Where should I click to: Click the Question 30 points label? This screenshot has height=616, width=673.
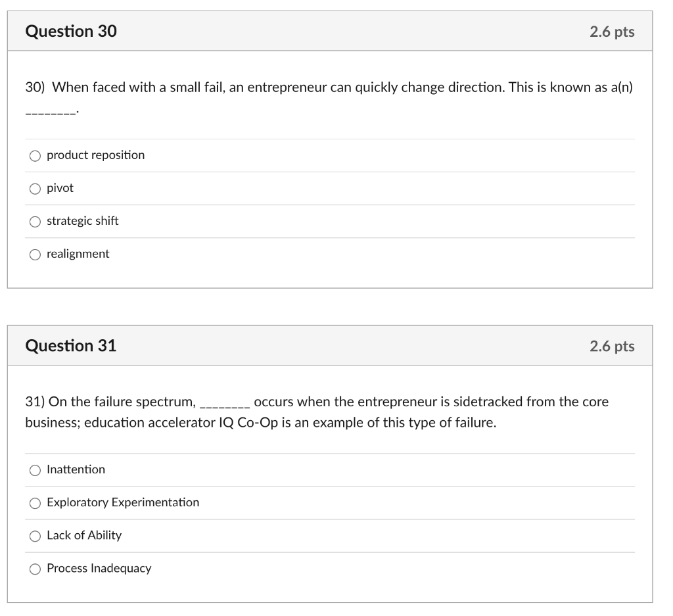[612, 32]
